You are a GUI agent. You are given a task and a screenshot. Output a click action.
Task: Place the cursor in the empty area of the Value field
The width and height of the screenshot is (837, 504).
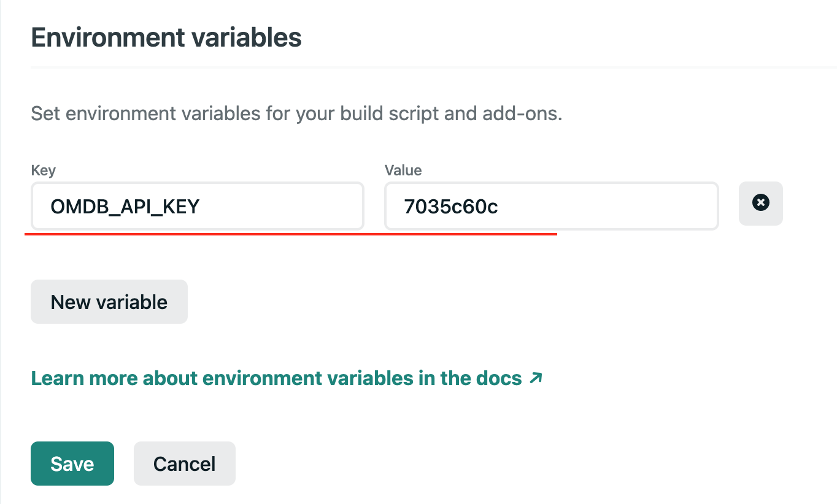tap(614, 207)
